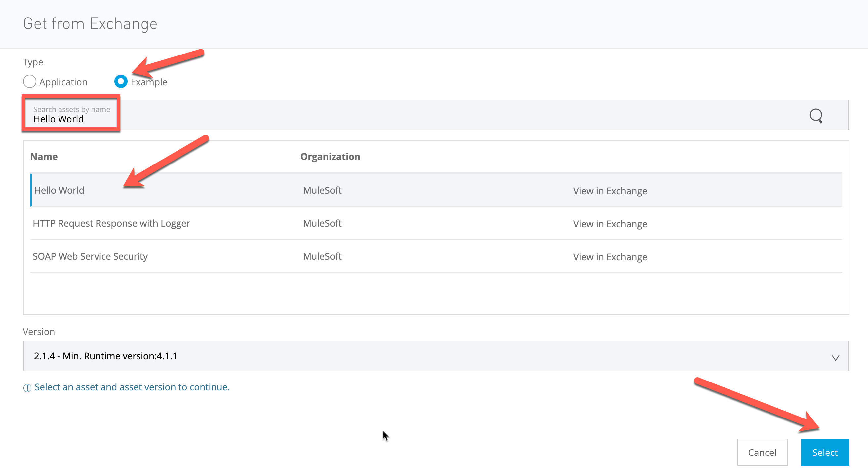Click MuleSoft in the Hello World row

[322, 190]
